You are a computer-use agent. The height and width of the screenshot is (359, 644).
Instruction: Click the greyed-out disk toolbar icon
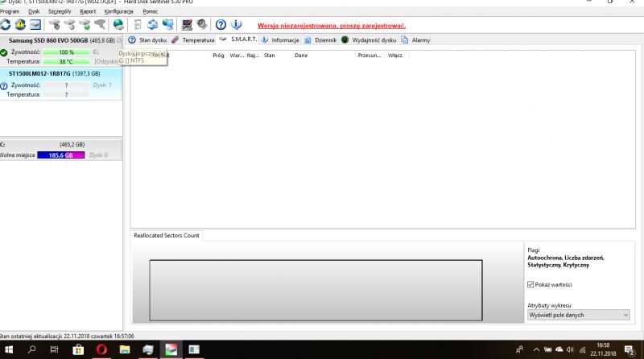100,25
